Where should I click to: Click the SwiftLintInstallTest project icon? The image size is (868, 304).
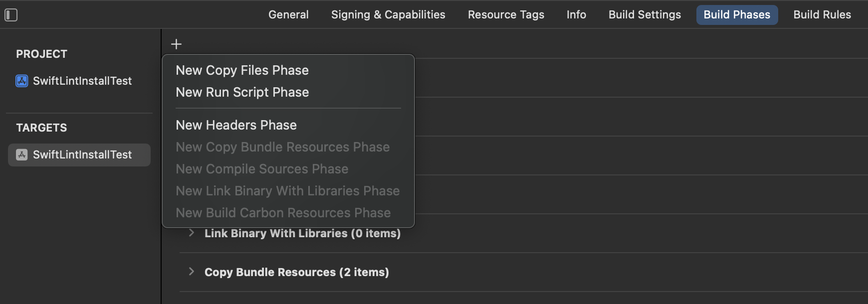pyautogui.click(x=22, y=81)
